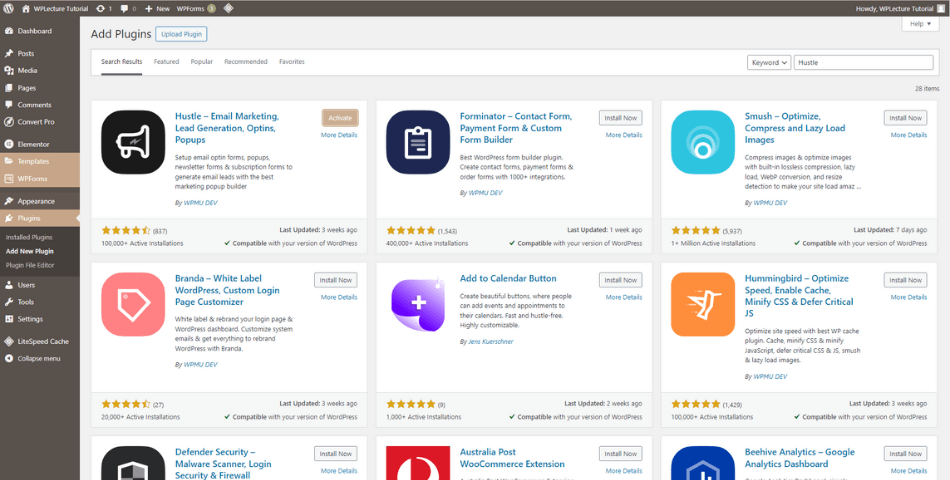Click the Upload Plugin button
950x480 pixels.
pos(181,35)
